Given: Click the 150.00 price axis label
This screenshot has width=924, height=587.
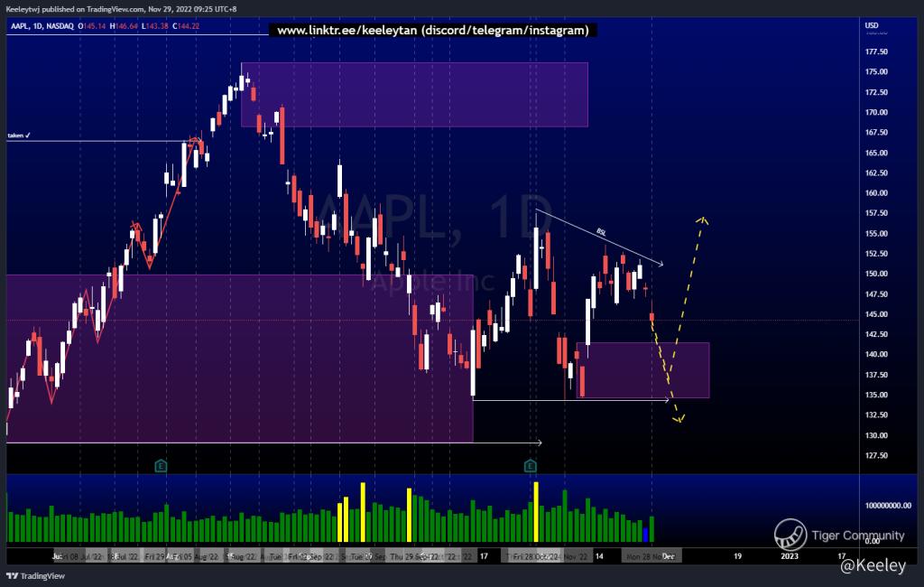Looking at the screenshot, I should pyautogui.click(x=876, y=274).
